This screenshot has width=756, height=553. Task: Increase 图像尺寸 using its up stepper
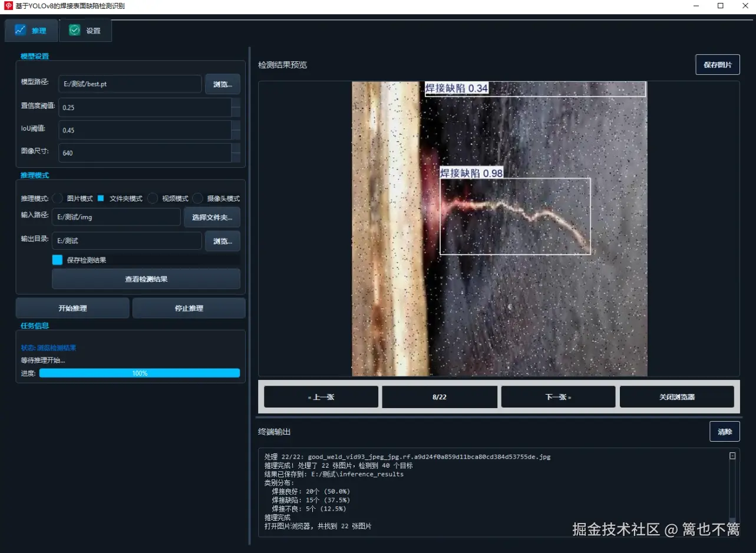[x=236, y=148]
